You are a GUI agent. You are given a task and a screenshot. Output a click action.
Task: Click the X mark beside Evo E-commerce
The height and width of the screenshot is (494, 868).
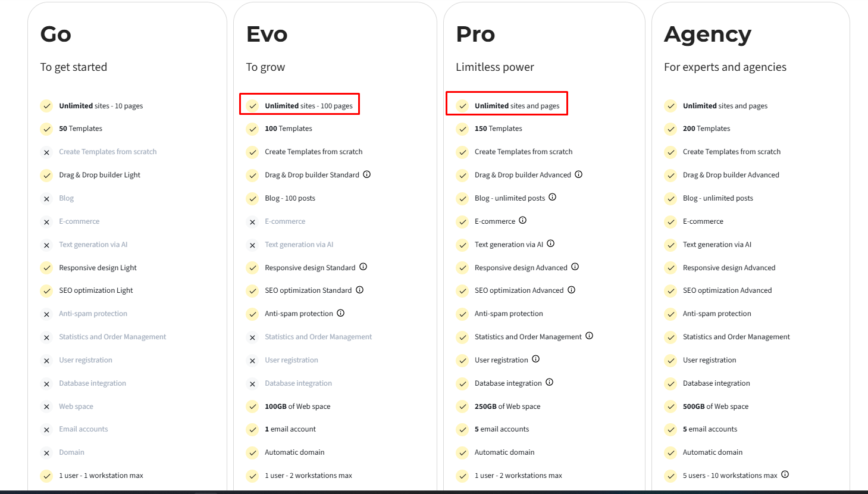click(x=252, y=222)
